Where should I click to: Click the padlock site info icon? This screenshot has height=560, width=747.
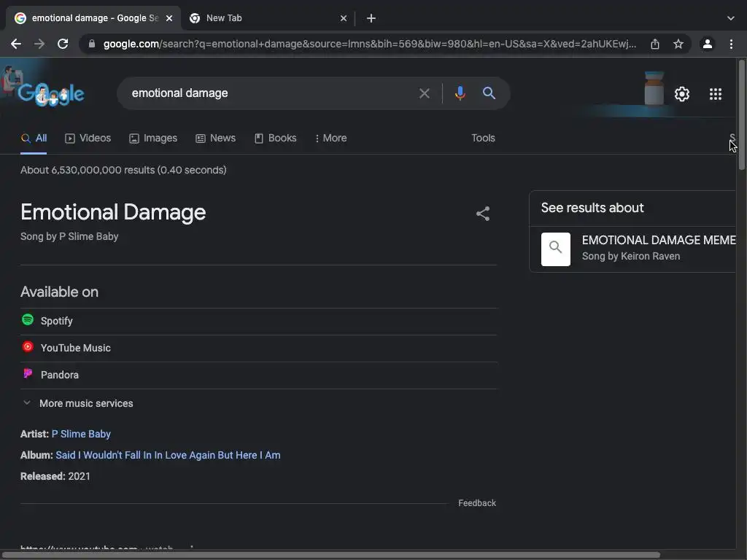coord(92,44)
